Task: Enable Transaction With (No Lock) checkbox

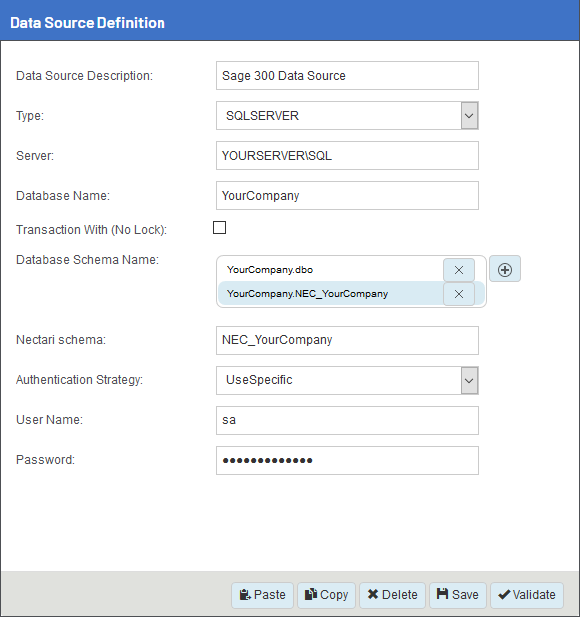Action: (x=220, y=227)
